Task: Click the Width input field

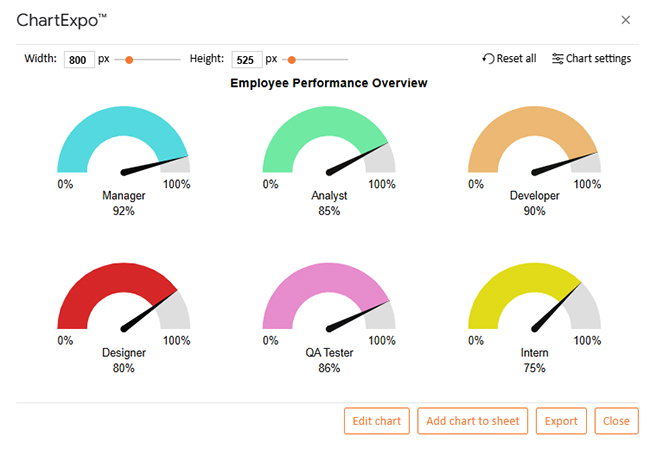Action: (x=77, y=60)
